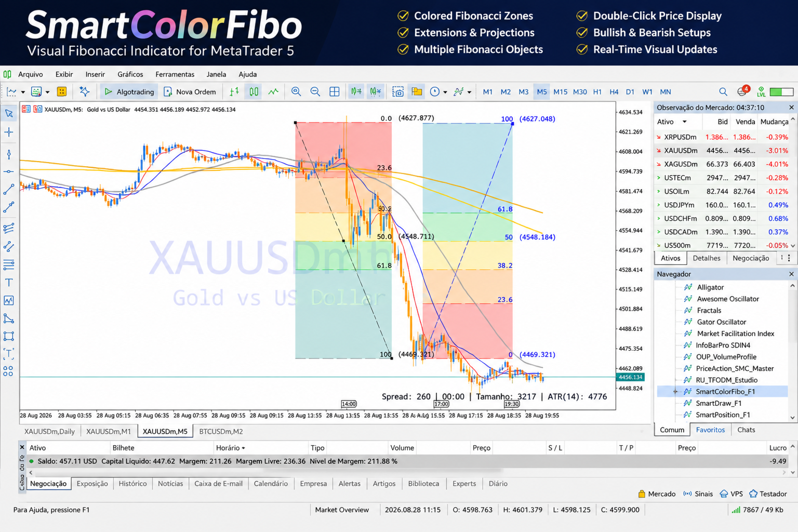The width and height of the screenshot is (798, 532).
Task: Select the H1 timeframe
Action: 597,92
